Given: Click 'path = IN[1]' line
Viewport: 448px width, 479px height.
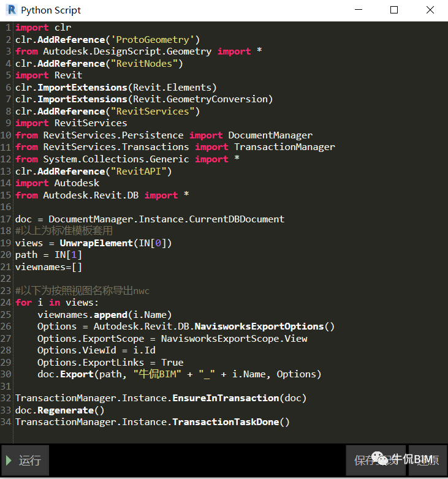Looking at the screenshot, I should coord(48,255).
